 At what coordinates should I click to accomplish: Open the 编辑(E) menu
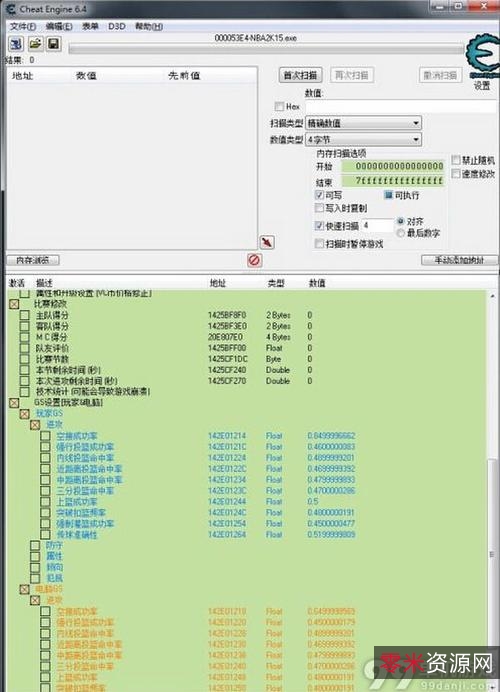click(59, 26)
